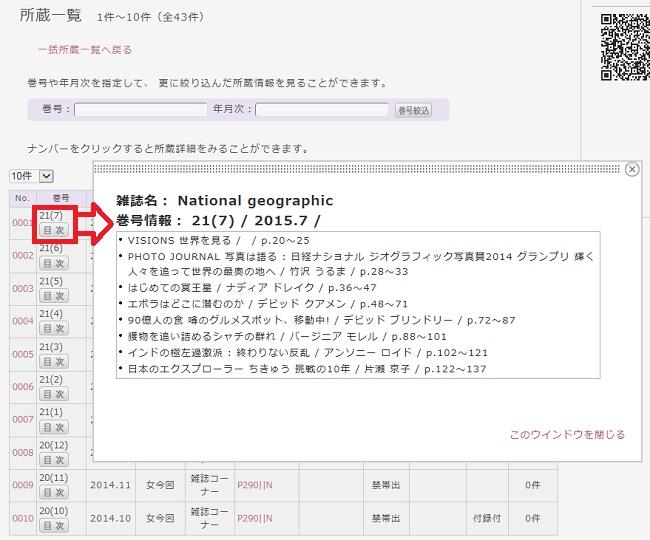Click the エボラはどこに潜むのか contents entry
Image resolution: width=650 pixels, height=540 pixels.
268,304
